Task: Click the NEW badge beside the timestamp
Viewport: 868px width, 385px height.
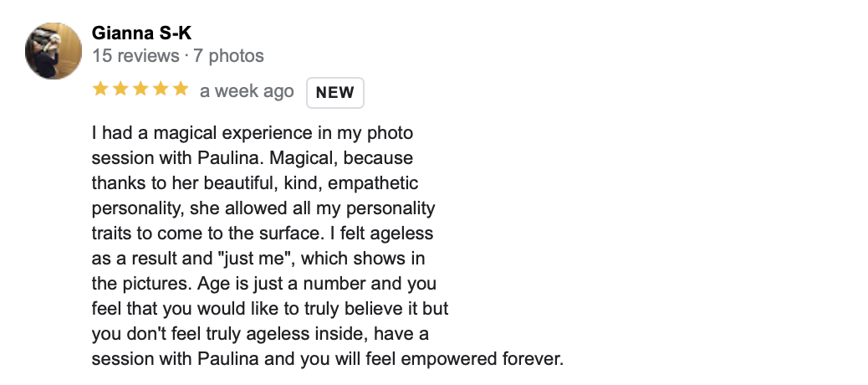Action: [335, 93]
